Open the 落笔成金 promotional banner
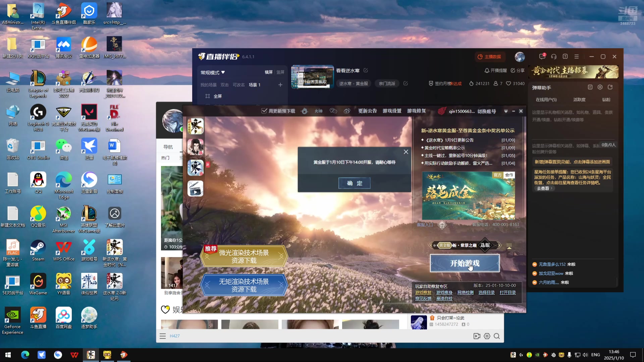 point(468,196)
